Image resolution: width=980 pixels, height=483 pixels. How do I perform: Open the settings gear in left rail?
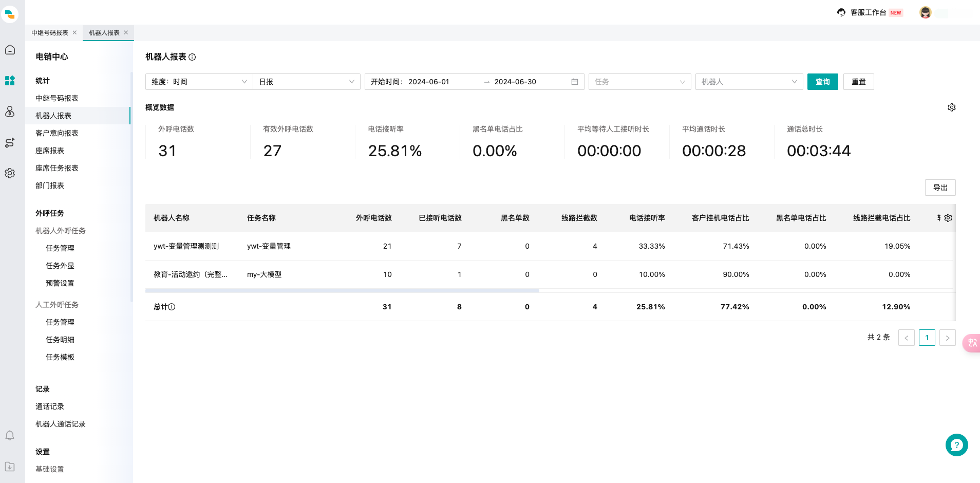click(x=10, y=173)
